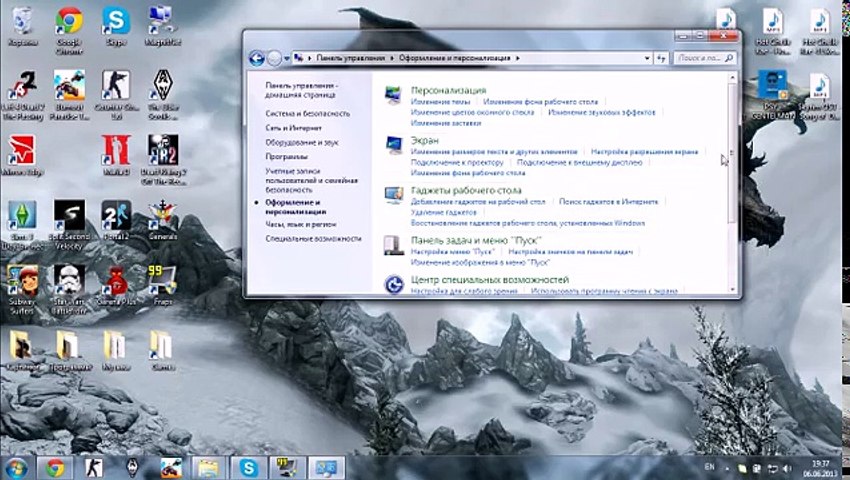Open the taskbar clock showing 19:37
The image size is (850, 480).
click(x=821, y=469)
